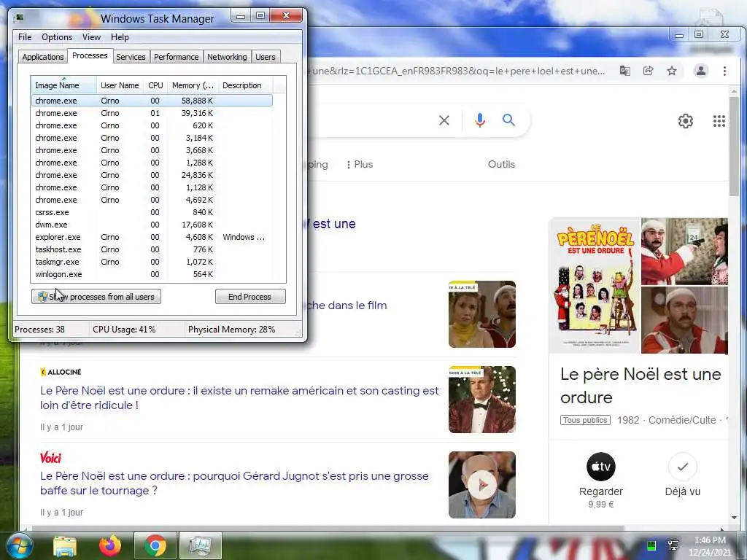Click the green CPU tray icon
This screenshot has height=560, width=747.
651,545
